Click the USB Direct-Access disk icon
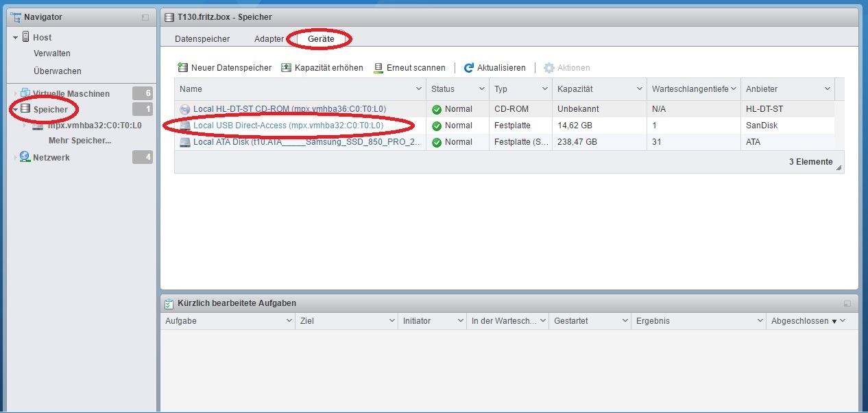 coord(184,126)
